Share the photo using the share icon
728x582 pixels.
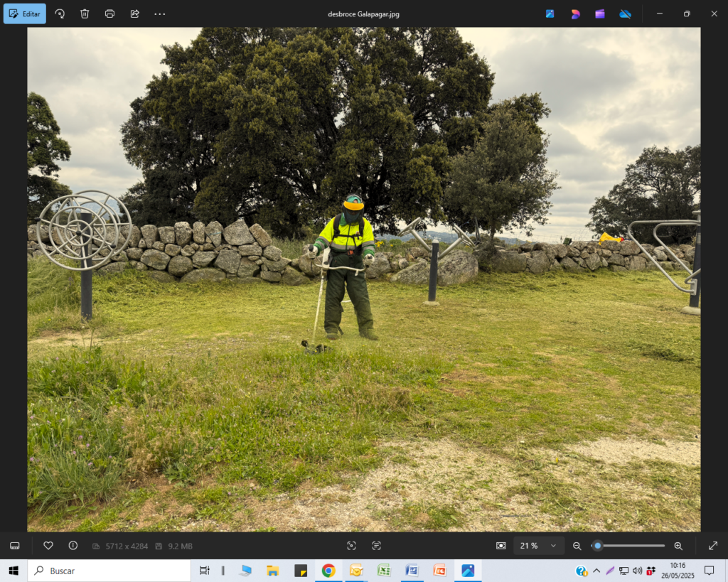[134, 14]
